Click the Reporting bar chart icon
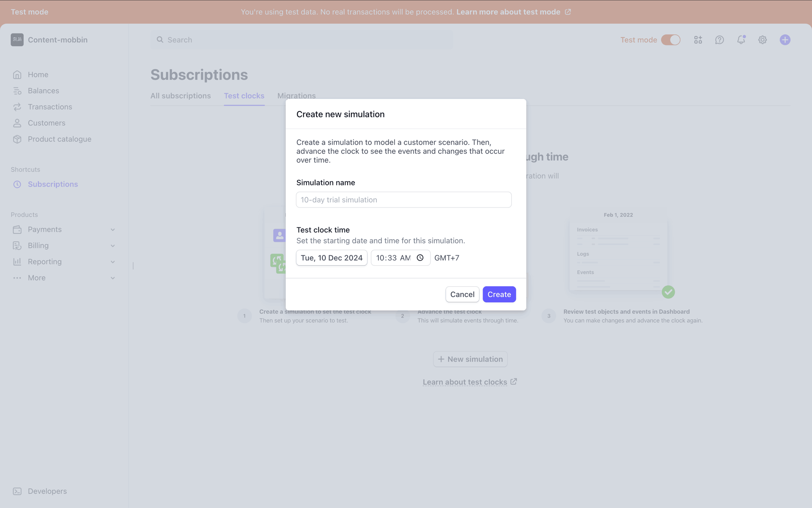812x508 pixels. [17, 262]
